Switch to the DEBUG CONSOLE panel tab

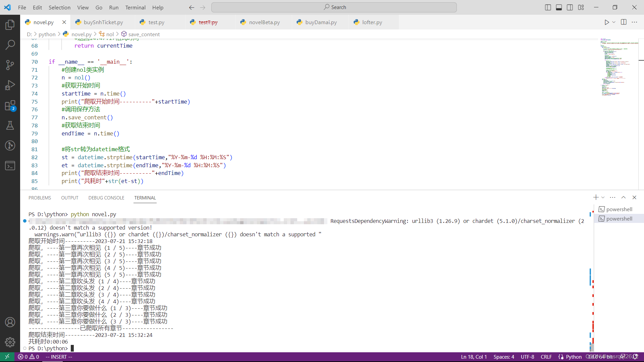point(106,198)
